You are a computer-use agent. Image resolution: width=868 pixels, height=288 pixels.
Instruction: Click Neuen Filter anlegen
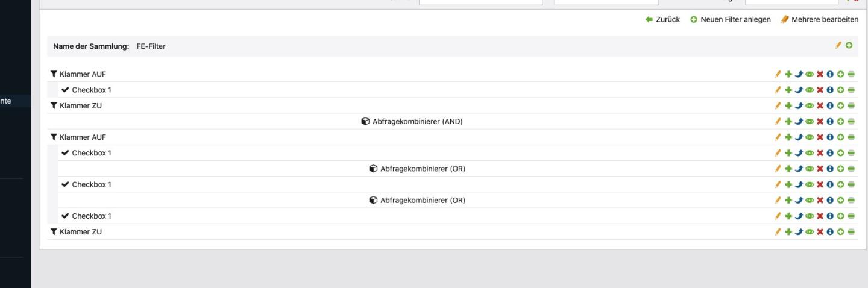(731, 20)
